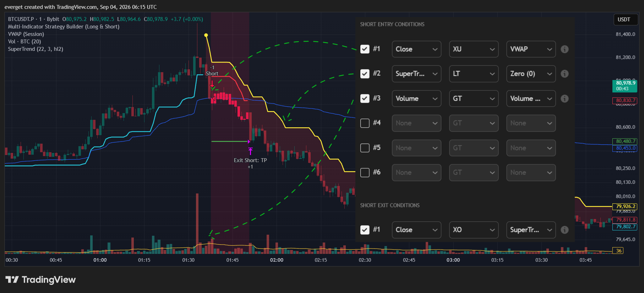This screenshot has width=644, height=293.
Task: Click the yellow 79,926.2 price label
Action: tap(625, 206)
